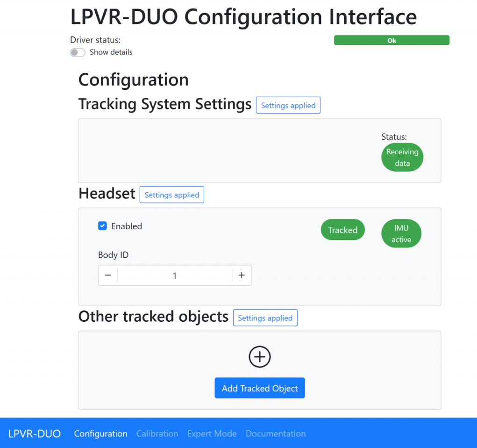Increase Body ID with the plus button
Image resolution: width=477 pixels, height=448 pixels.
tap(242, 275)
